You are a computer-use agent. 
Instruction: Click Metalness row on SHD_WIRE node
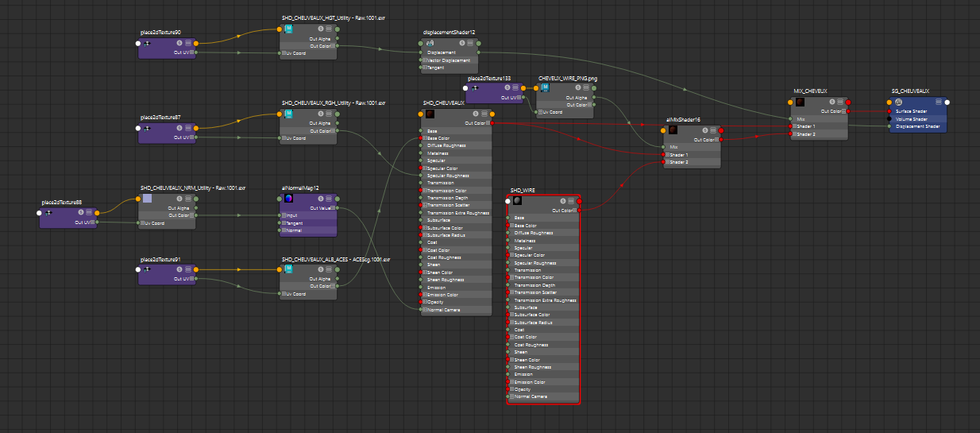pyautogui.click(x=544, y=241)
